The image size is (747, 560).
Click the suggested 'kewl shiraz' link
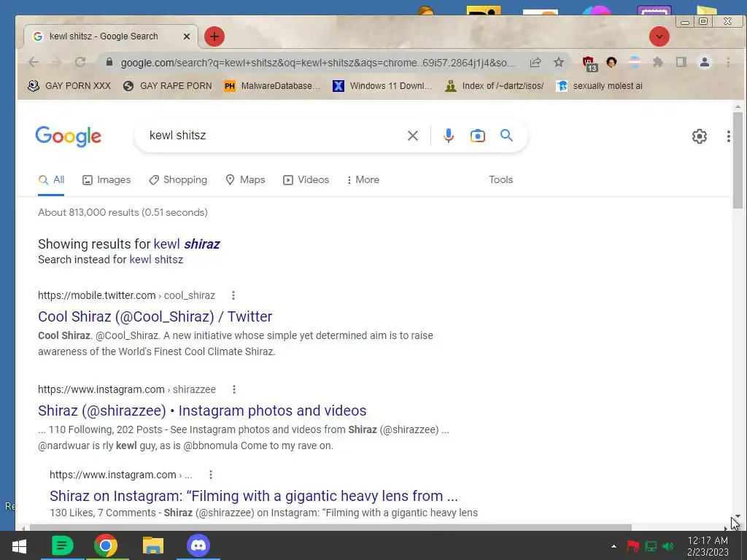[x=187, y=244]
